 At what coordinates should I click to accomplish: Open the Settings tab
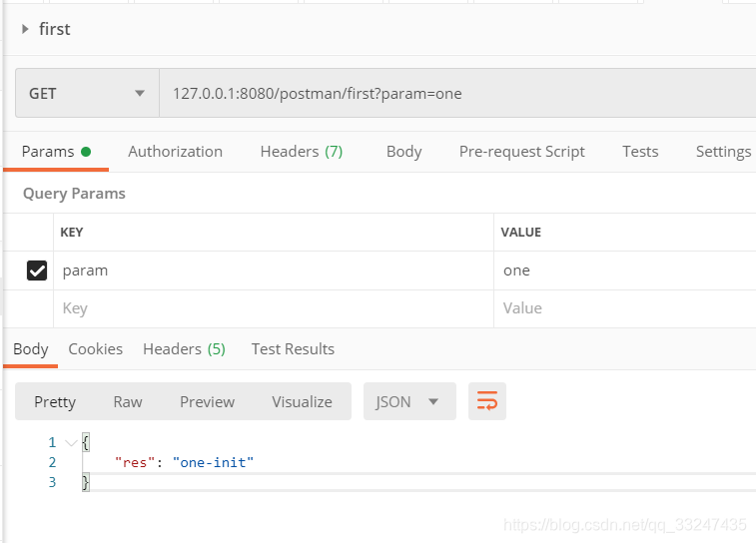tap(723, 152)
